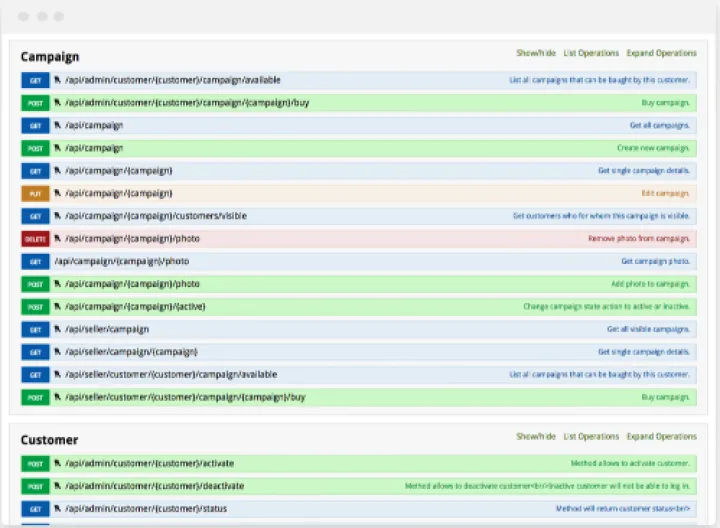Open List Operations for the Customer section
This screenshot has height=528, width=720.
[x=591, y=436]
